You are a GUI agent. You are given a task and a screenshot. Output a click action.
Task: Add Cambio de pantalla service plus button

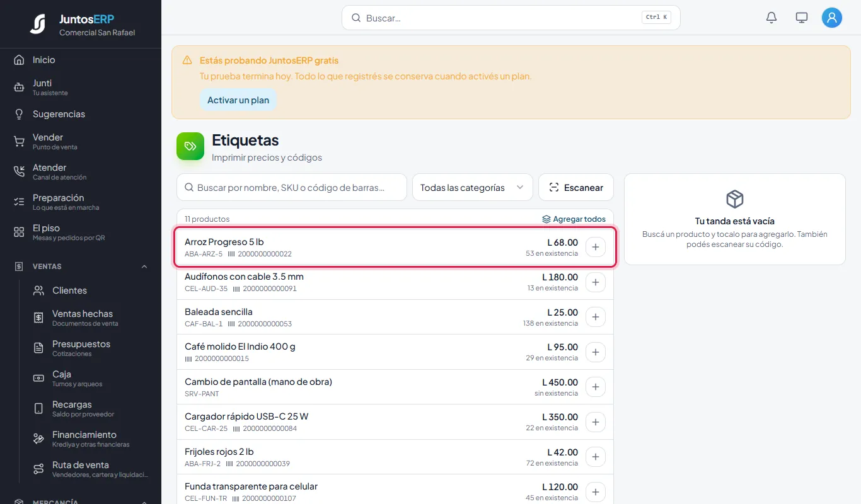point(596,387)
